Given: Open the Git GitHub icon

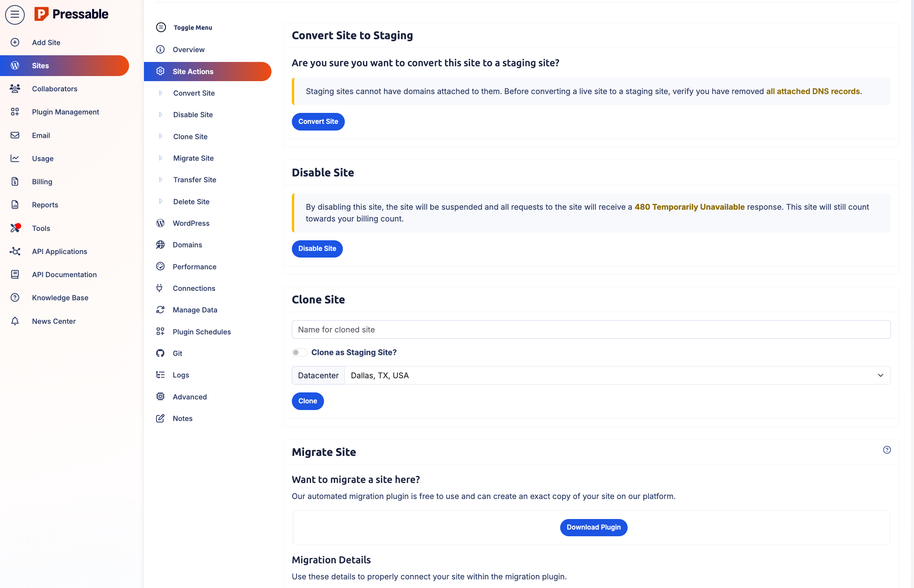Looking at the screenshot, I should tap(160, 353).
